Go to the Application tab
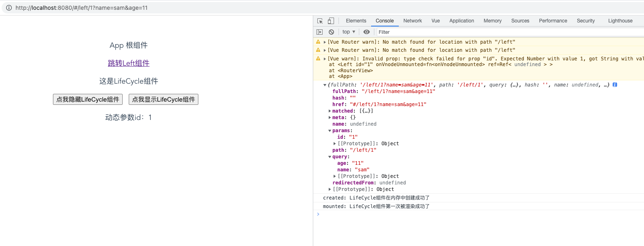The width and height of the screenshot is (644, 246). click(x=462, y=21)
